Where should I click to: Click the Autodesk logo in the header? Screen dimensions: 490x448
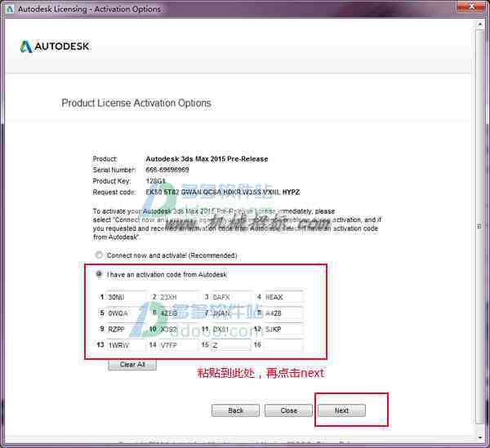coord(55,47)
